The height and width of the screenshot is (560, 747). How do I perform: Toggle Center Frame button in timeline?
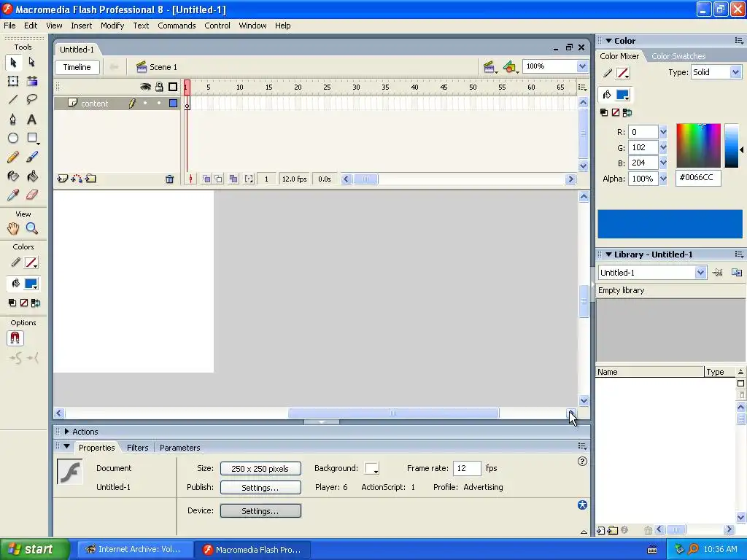click(190, 179)
